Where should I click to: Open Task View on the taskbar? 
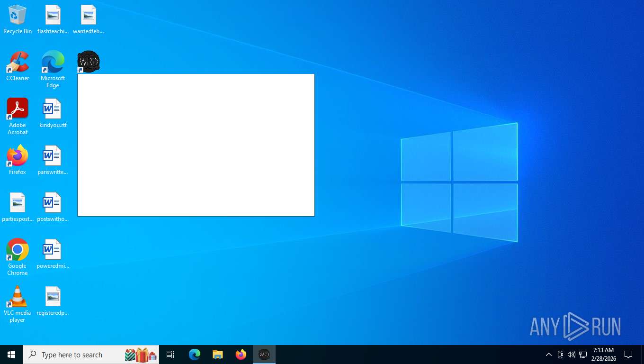(170, 355)
